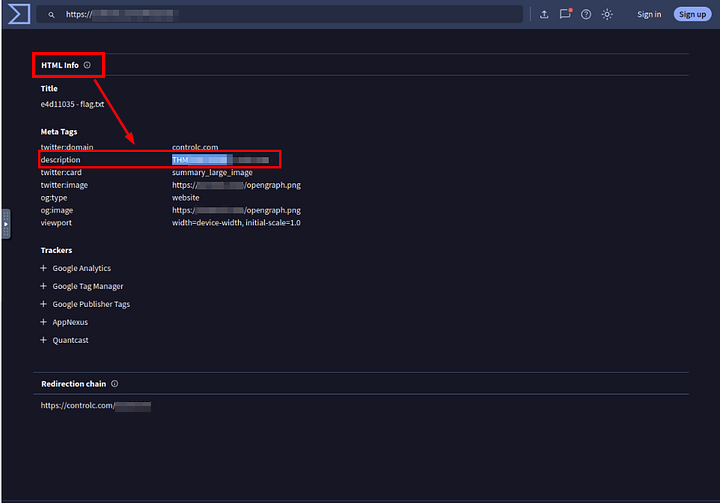Click the Trackers subheading
This screenshot has height=503, width=720.
(x=56, y=250)
